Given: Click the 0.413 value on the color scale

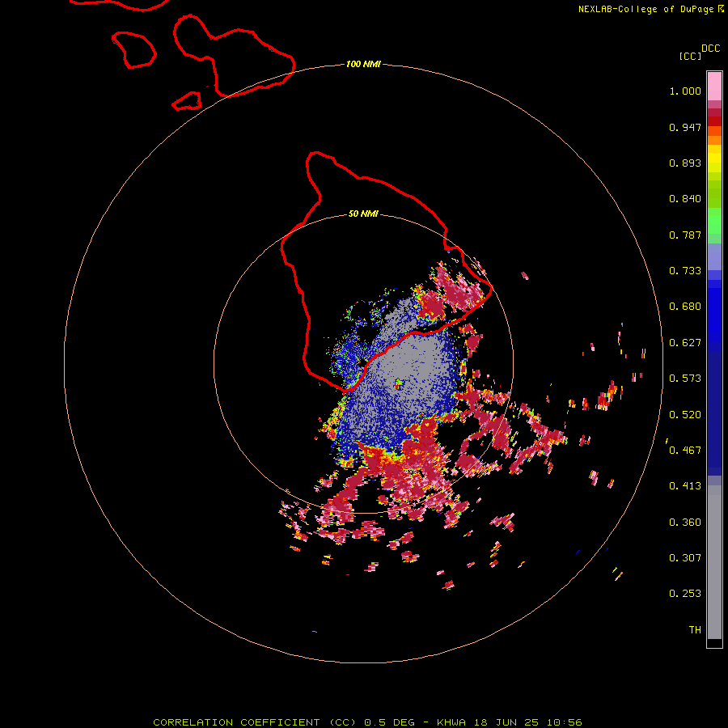Looking at the screenshot, I should click(685, 486).
